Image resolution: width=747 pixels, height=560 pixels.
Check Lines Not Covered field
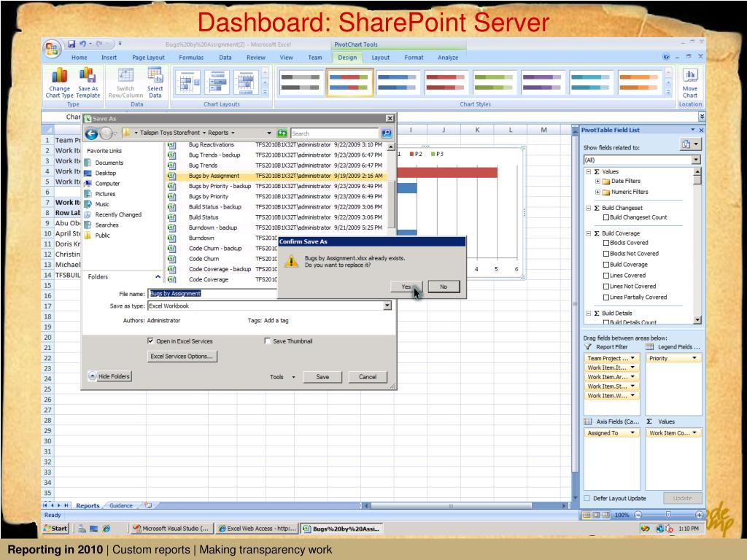[606, 286]
